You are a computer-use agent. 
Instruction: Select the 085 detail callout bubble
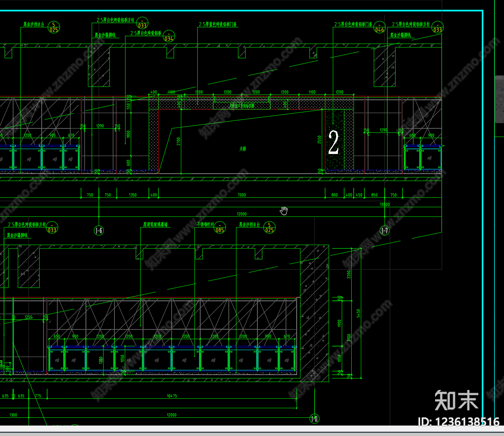pos(220,227)
